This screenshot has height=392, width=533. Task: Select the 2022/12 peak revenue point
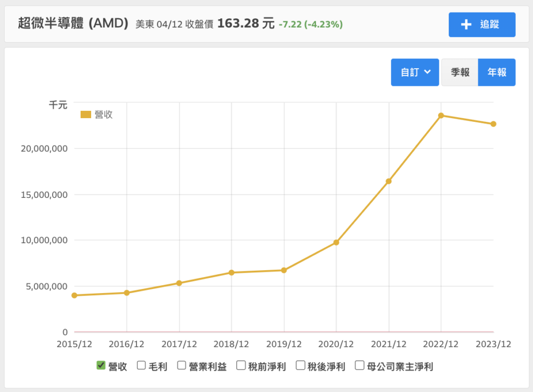(441, 116)
